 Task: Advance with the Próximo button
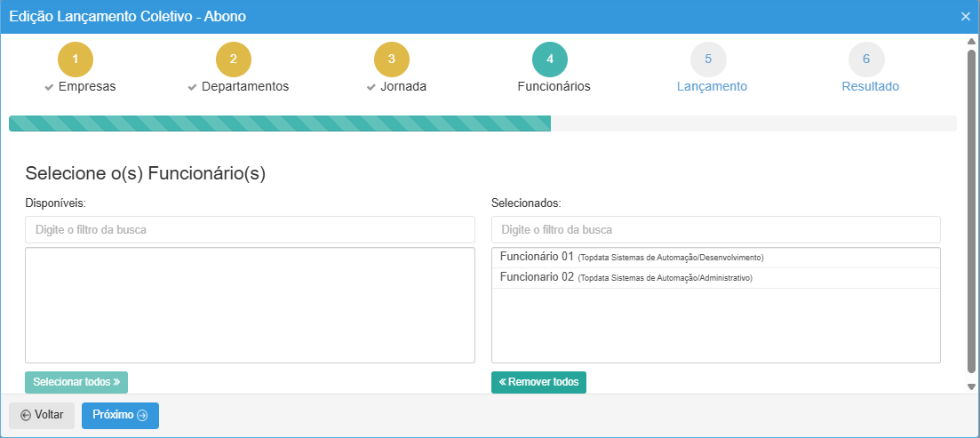[x=120, y=415]
